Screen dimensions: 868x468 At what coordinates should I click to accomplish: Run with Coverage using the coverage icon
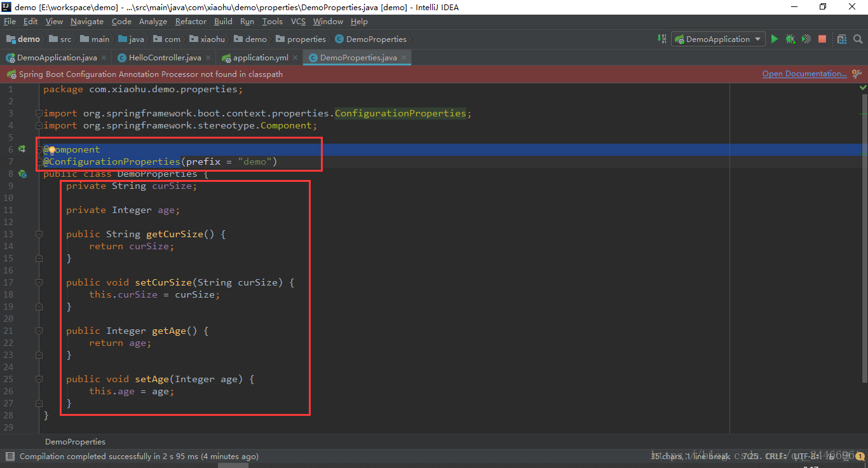pos(806,39)
